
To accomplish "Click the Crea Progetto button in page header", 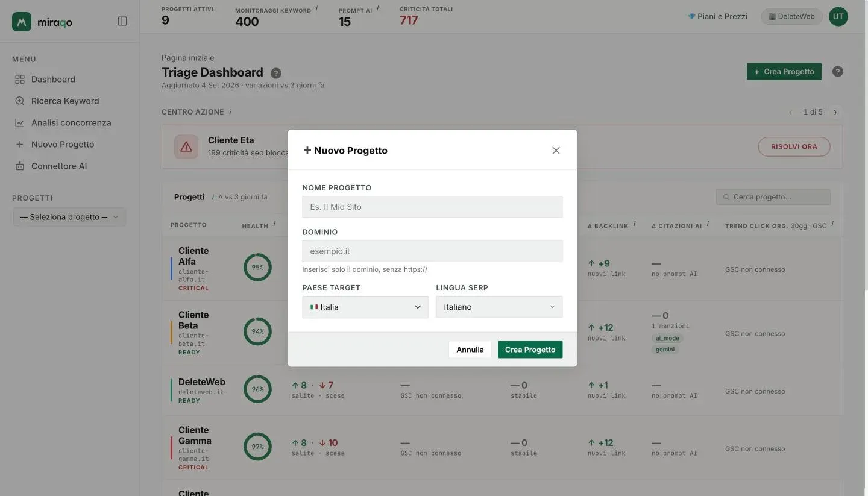I will pos(784,71).
